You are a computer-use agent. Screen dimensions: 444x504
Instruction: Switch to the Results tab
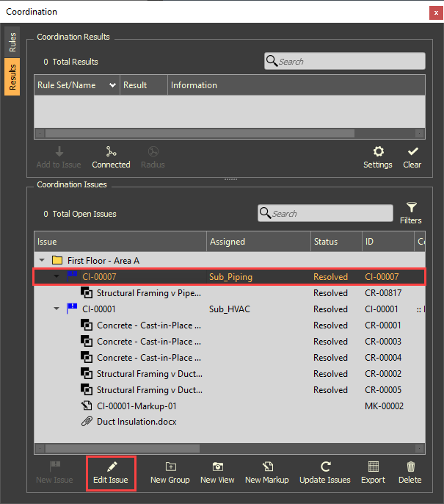coord(12,77)
